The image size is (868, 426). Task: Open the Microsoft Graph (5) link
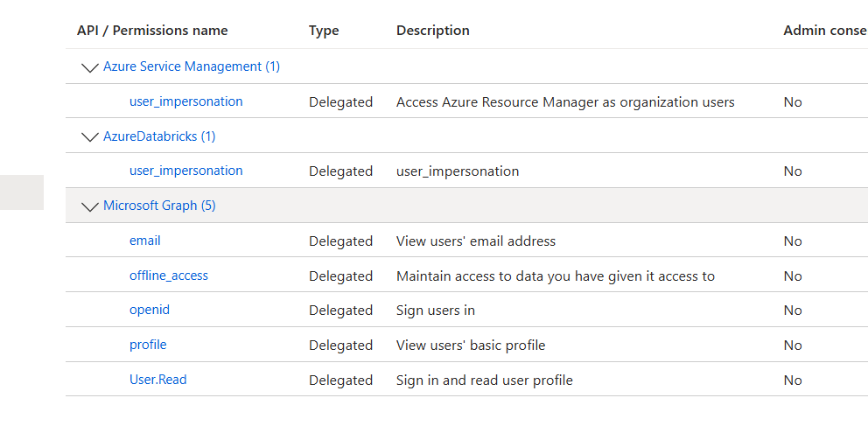click(x=159, y=206)
